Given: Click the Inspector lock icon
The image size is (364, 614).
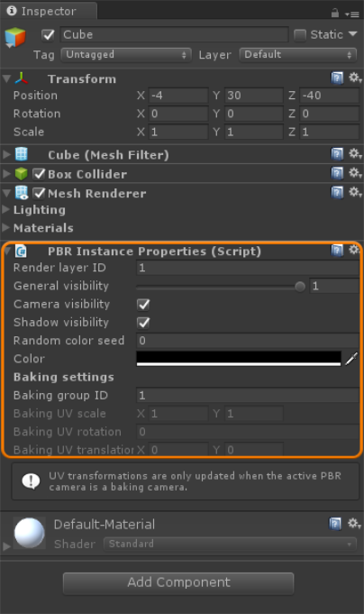Looking at the screenshot, I should pyautogui.click(x=334, y=14).
